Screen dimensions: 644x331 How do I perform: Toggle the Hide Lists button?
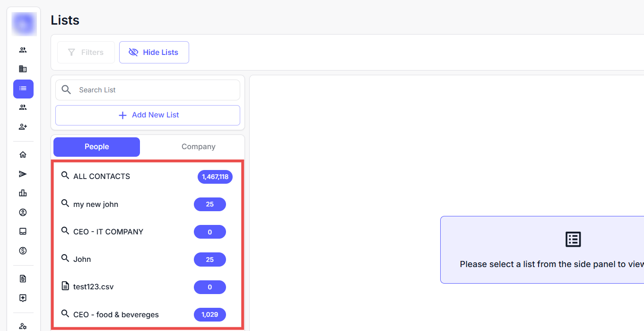pyautogui.click(x=154, y=52)
